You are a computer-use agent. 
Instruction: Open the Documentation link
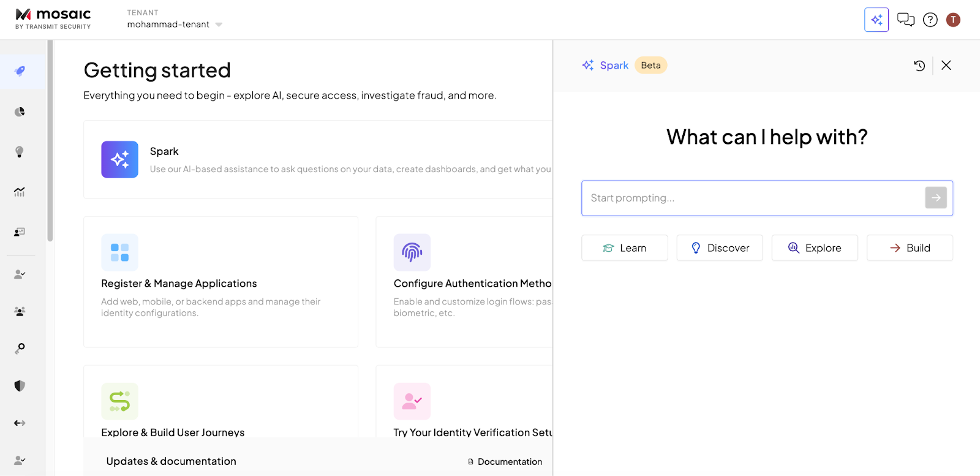(x=505, y=462)
